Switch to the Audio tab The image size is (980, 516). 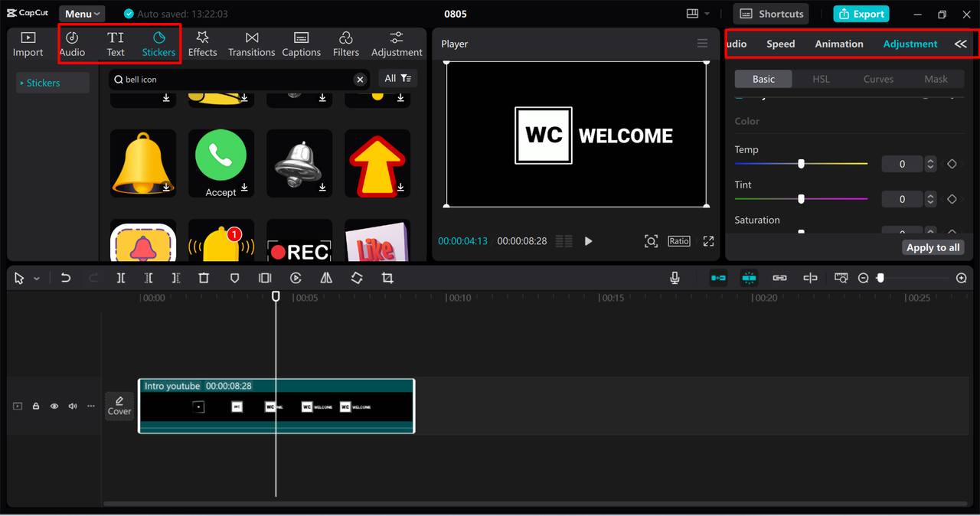(72, 44)
